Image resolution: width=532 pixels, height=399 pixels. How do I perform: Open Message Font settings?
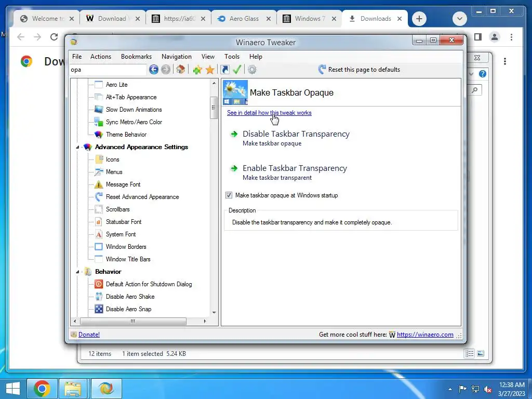click(123, 184)
